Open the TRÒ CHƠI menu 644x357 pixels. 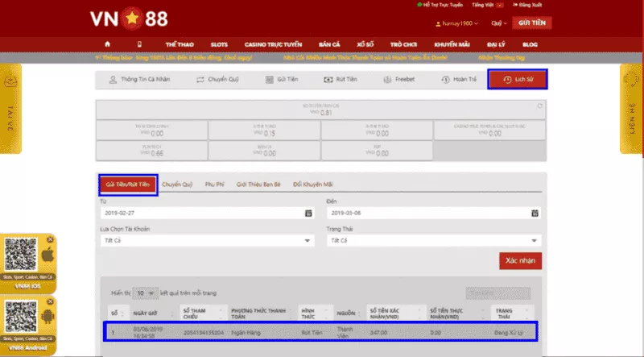pyautogui.click(x=403, y=44)
